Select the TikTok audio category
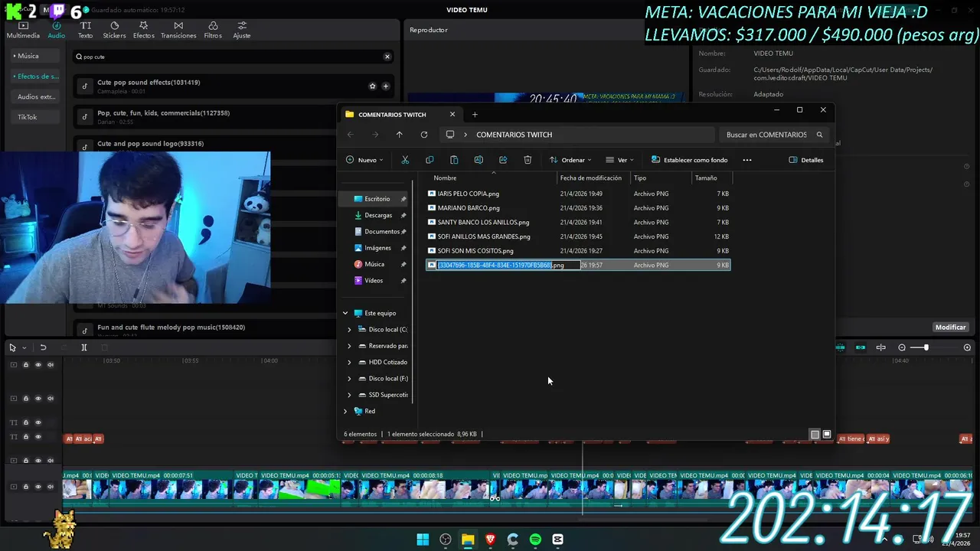980x551 pixels. point(35,117)
